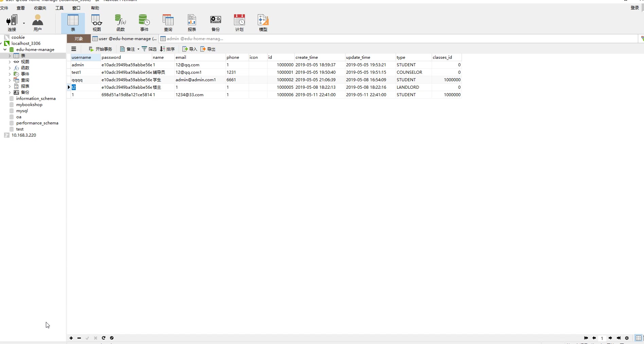Open the 函数 functions toolbar icon

point(121,23)
